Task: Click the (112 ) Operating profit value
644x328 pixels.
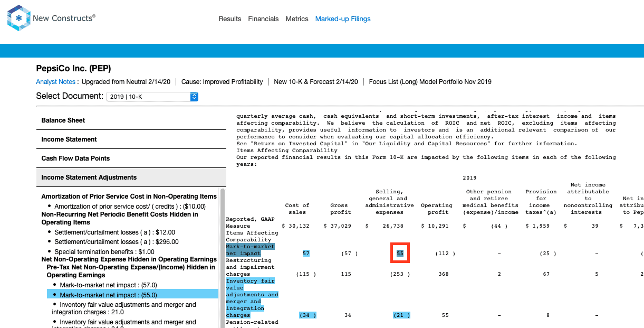Action: [x=446, y=254]
